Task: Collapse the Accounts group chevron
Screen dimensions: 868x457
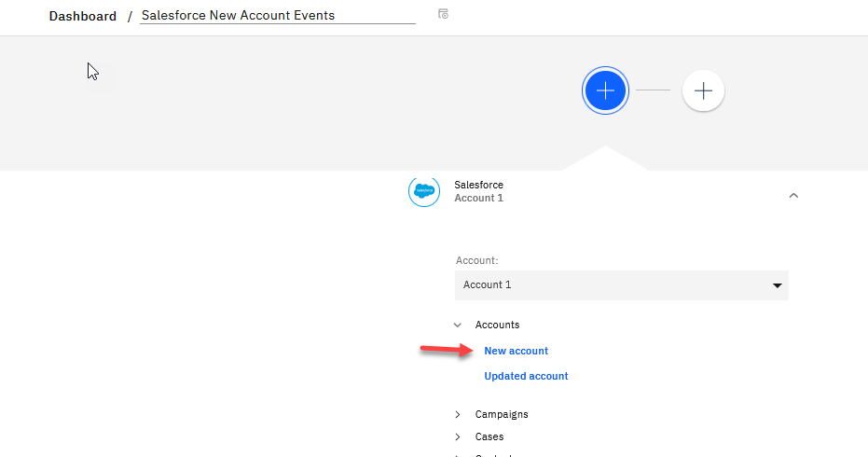Action: (457, 325)
